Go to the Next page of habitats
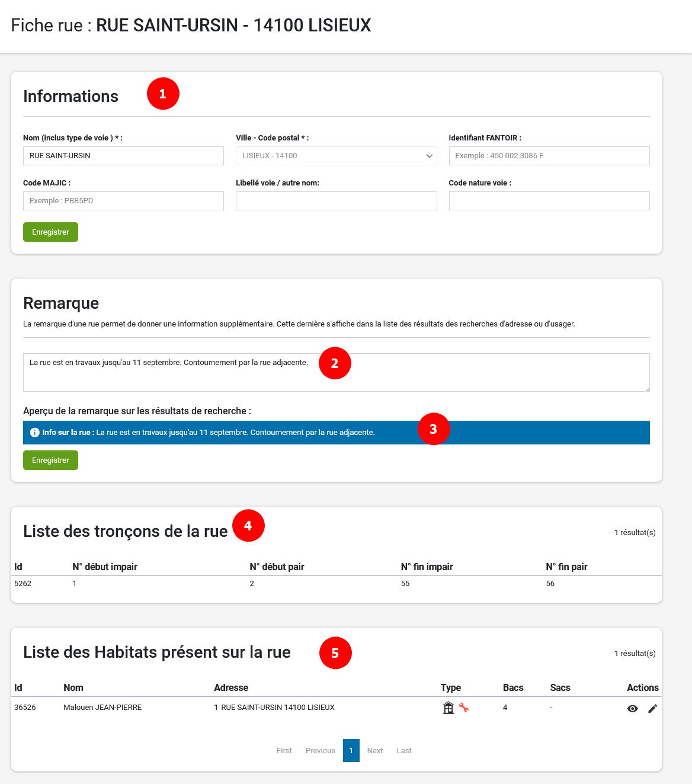The height and width of the screenshot is (784, 692). coord(374,750)
